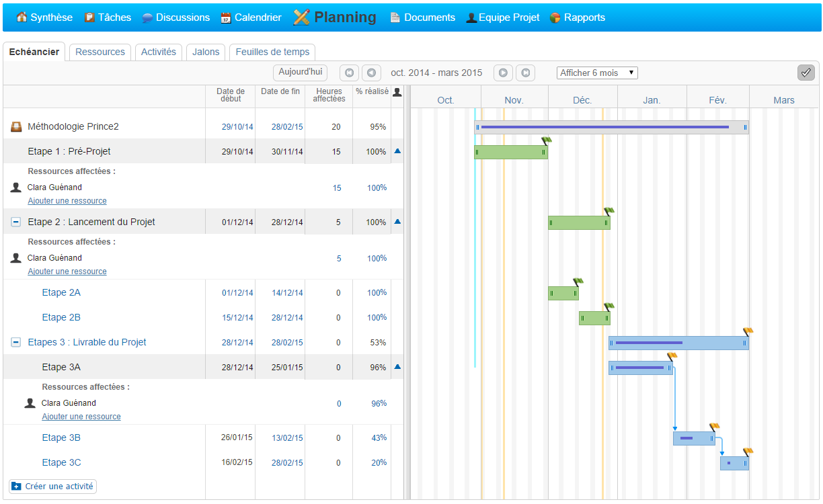823x504 pixels.
Task: Click the Date de début column header
Action: 231,95
